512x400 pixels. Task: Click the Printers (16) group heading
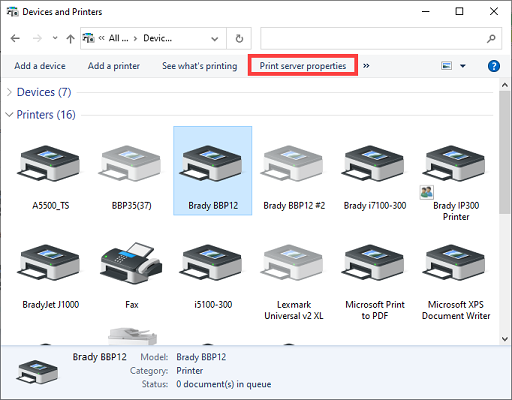point(46,115)
